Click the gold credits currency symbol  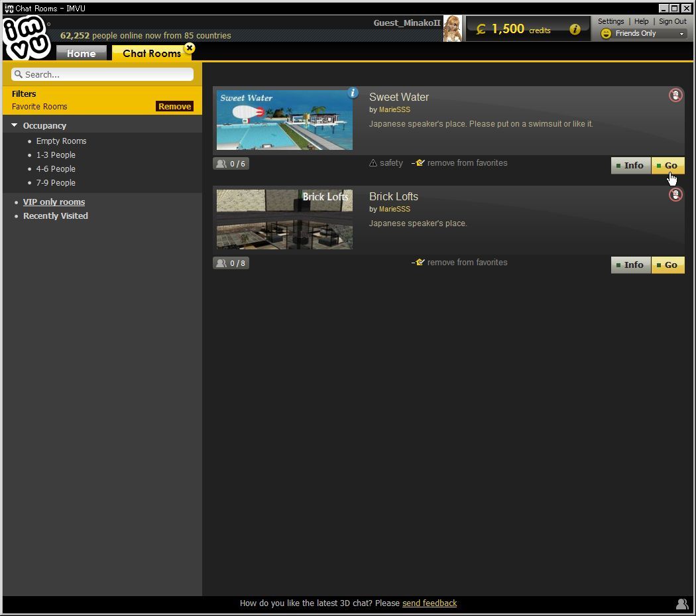[x=481, y=29]
